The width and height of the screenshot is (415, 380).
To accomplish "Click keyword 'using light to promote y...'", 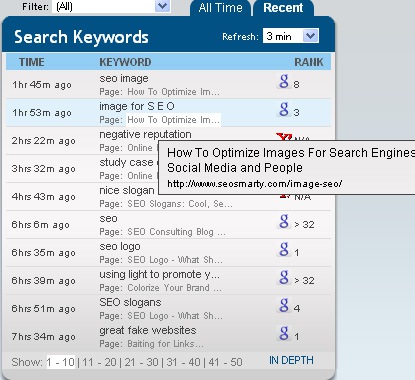I will (160, 274).
